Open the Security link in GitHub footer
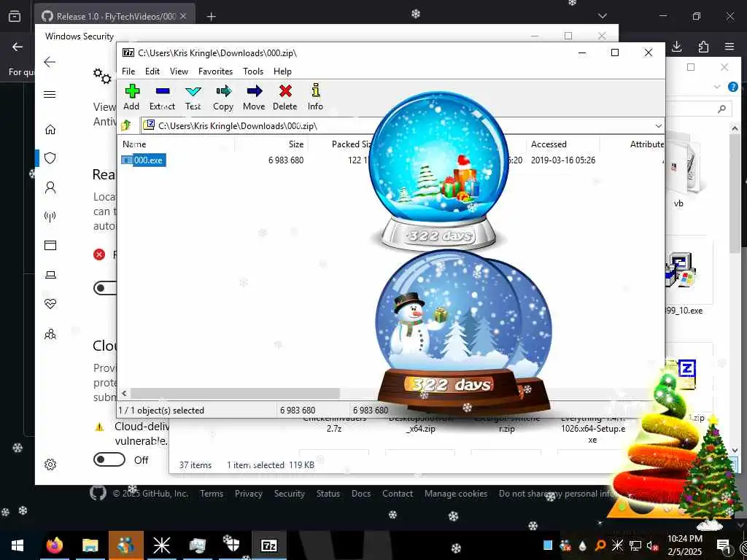 tap(289, 494)
